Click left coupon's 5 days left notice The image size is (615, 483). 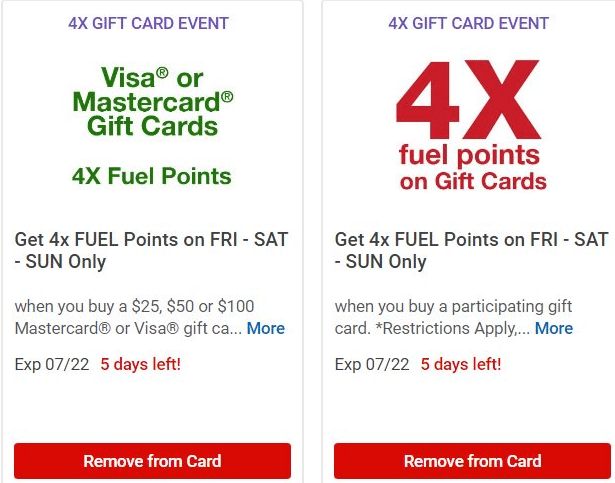coord(140,365)
